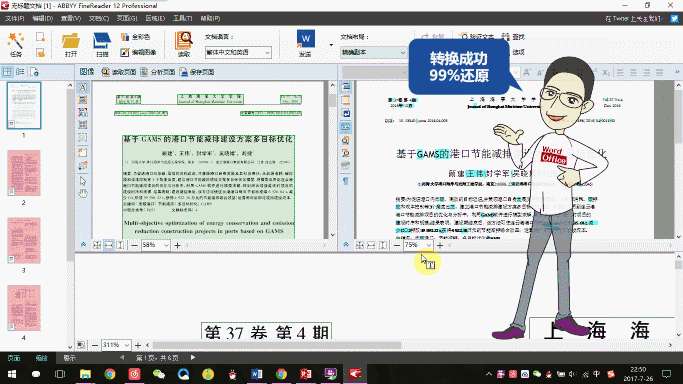Click the paragraph mark icon in text sidebar
The image size is (683, 384).
click(346, 180)
